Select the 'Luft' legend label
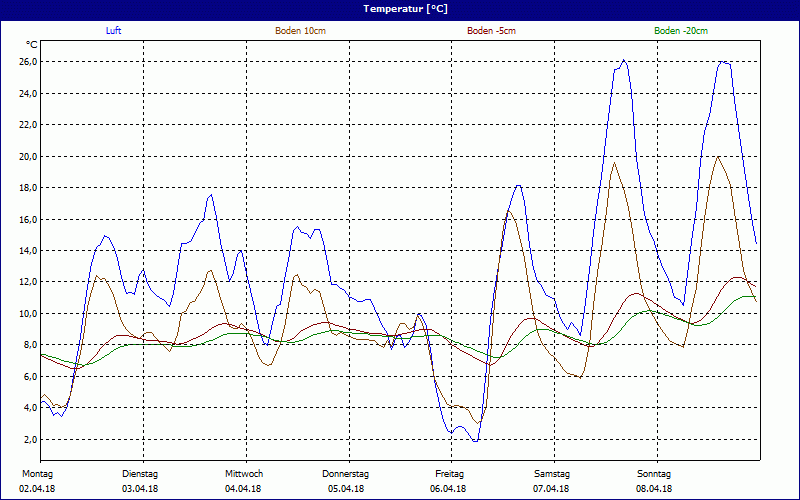The image size is (800, 500). pyautogui.click(x=113, y=31)
